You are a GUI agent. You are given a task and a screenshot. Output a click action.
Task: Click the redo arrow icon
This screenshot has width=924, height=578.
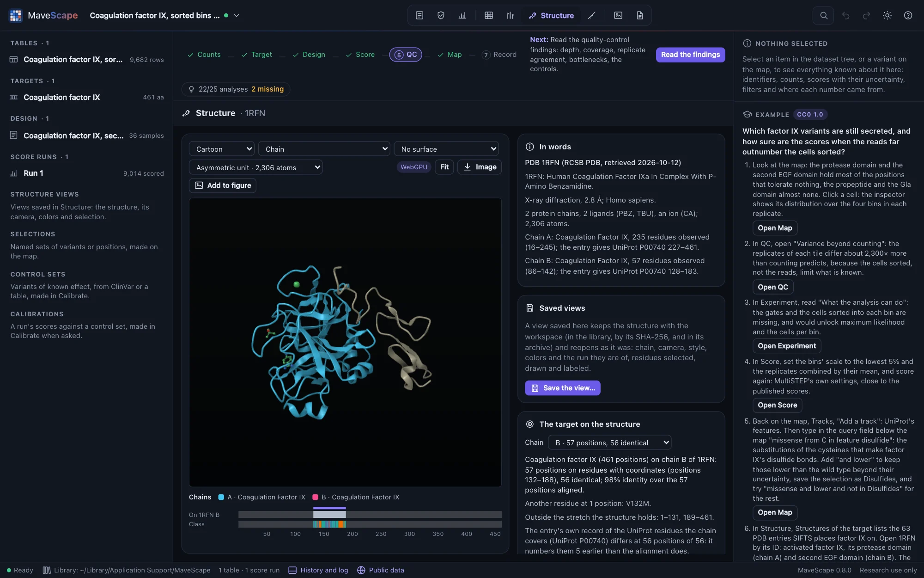click(867, 15)
